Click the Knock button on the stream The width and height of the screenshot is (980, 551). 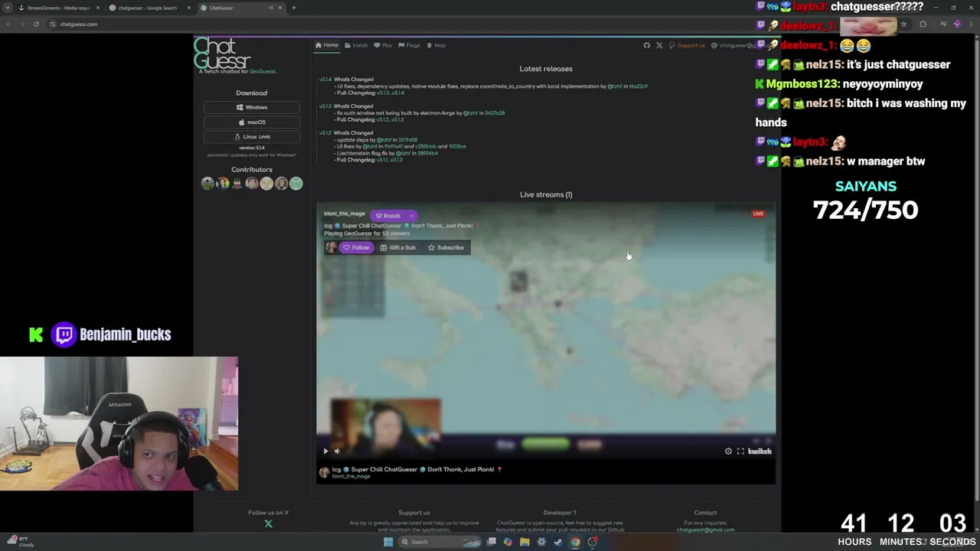(x=388, y=216)
